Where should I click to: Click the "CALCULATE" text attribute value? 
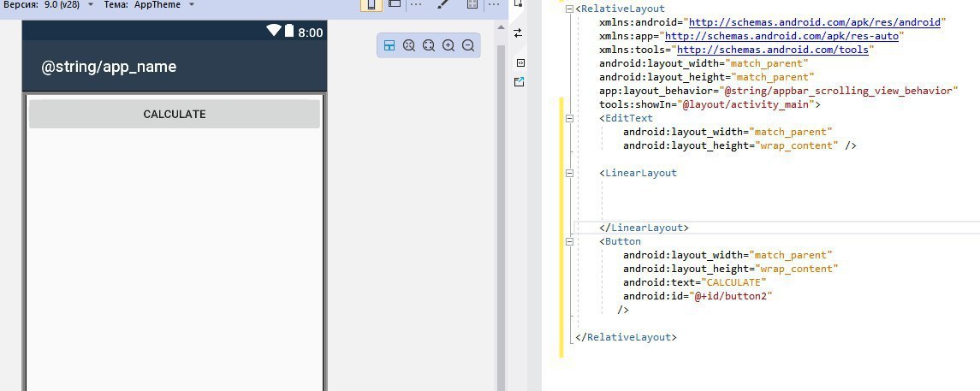pos(734,282)
